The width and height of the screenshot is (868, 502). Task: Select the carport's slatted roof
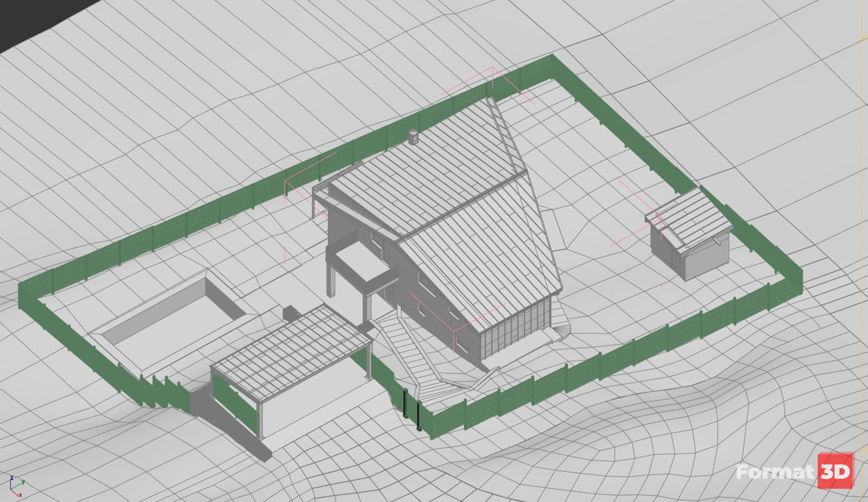291,346
